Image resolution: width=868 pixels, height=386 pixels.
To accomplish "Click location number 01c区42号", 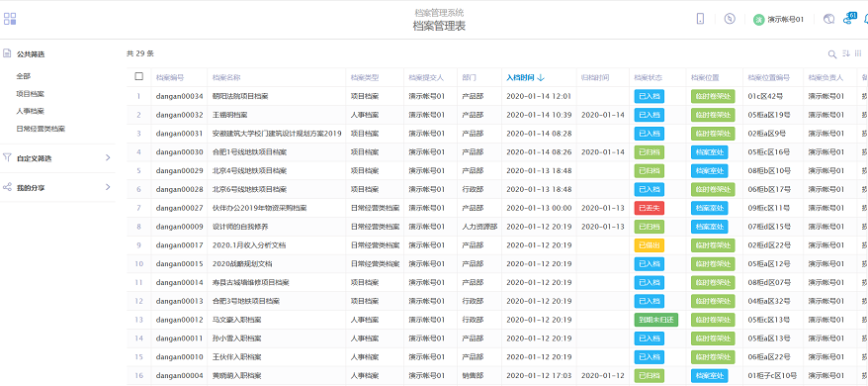I will click(x=765, y=96).
